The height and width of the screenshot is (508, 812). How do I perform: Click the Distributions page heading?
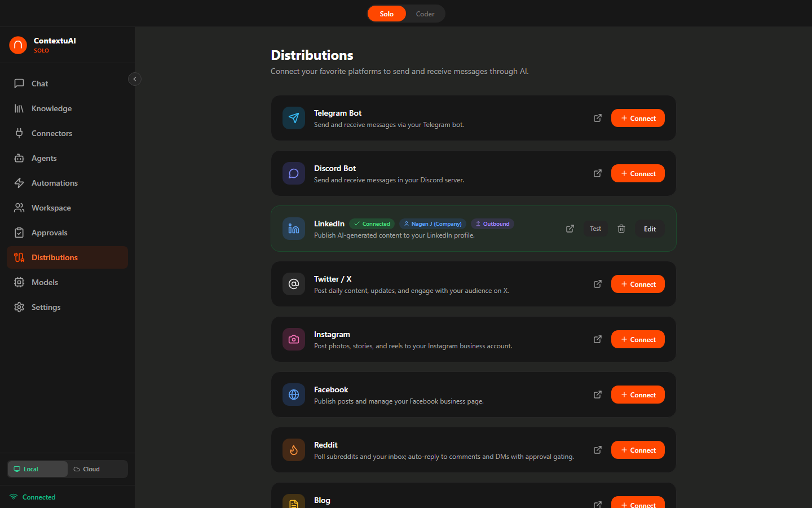pos(312,55)
